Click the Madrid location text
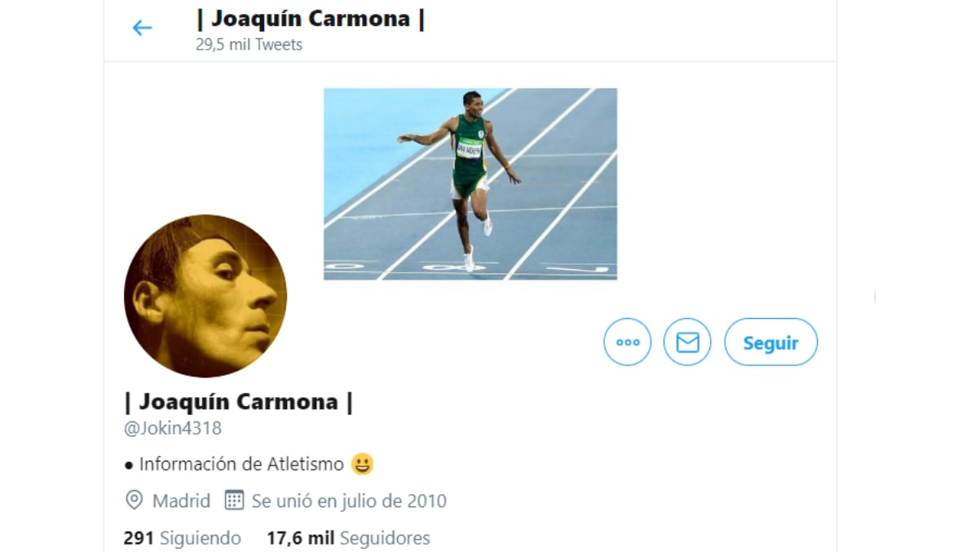Screen dimensions: 980x552 pyautogui.click(x=181, y=501)
